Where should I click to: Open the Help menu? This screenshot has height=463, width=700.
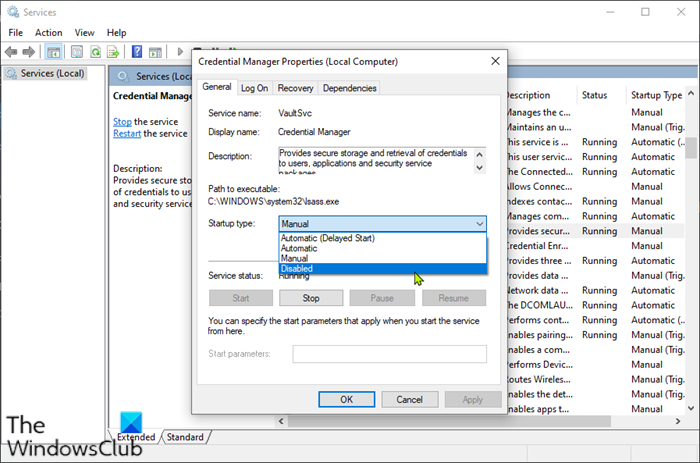tap(117, 33)
